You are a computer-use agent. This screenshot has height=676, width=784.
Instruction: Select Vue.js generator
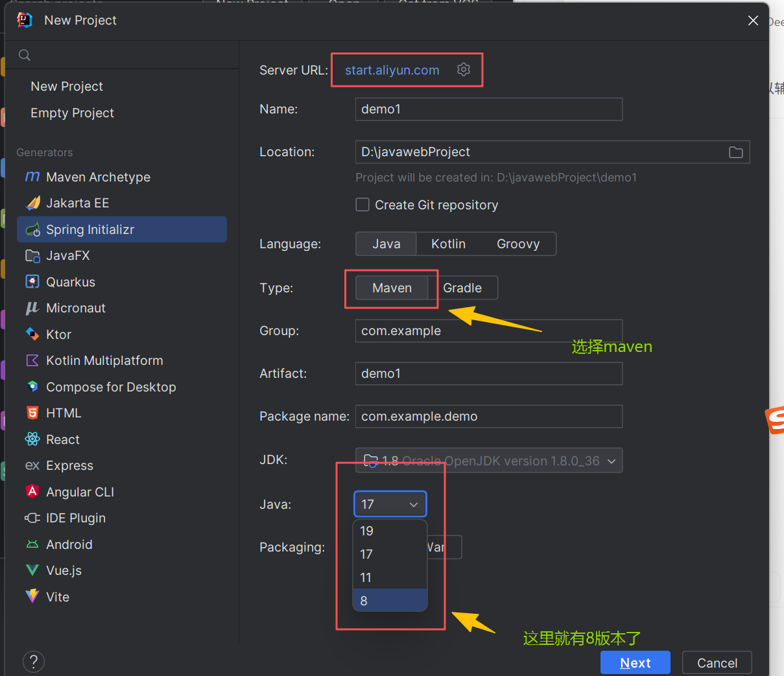click(122, 570)
